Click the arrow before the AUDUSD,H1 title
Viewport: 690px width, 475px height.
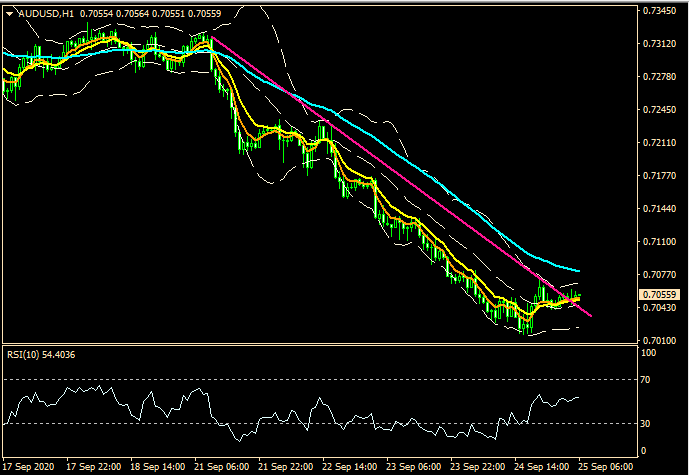9,14
